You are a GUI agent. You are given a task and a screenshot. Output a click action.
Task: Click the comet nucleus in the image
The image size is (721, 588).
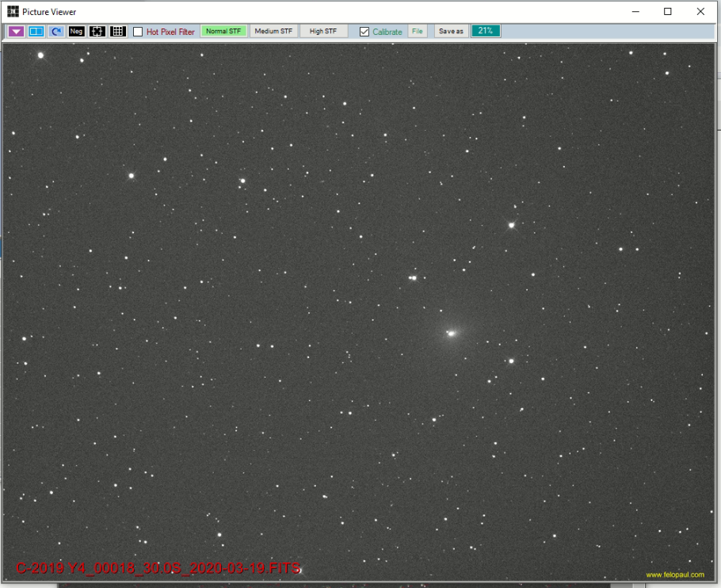pyautogui.click(x=452, y=334)
